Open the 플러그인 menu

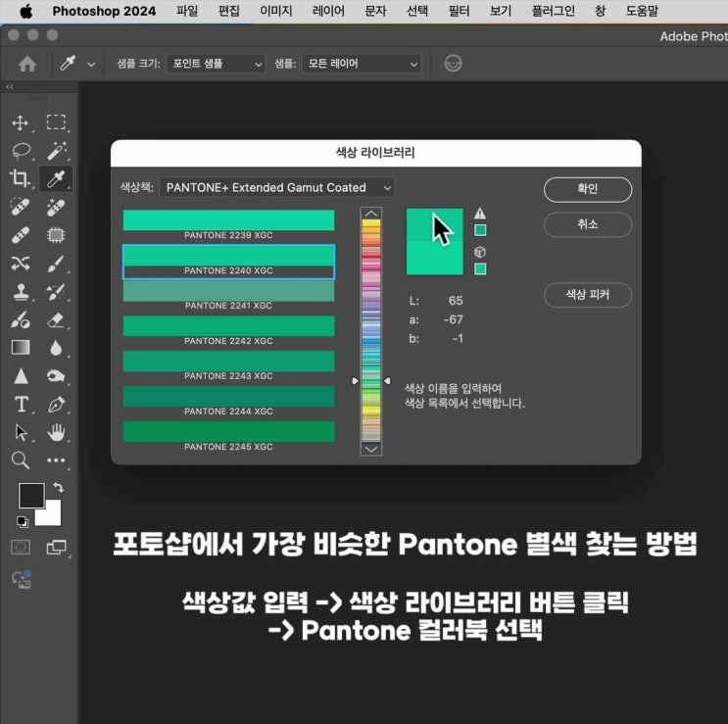point(553,11)
